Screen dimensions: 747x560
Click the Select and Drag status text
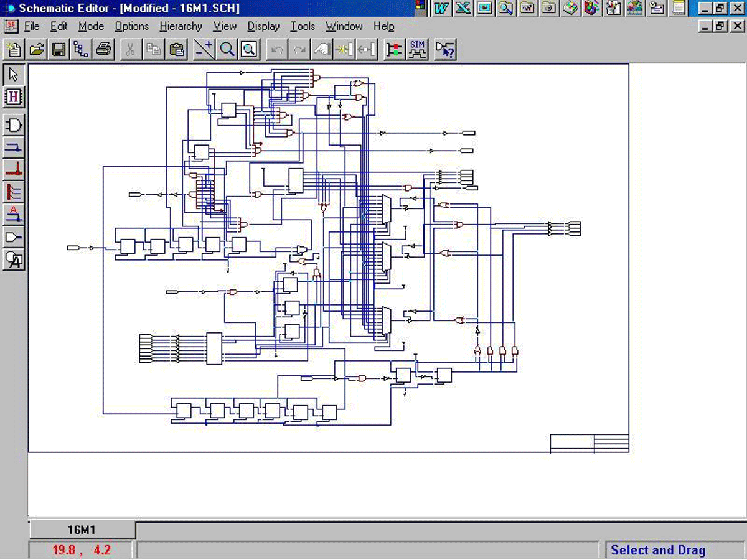659,550
